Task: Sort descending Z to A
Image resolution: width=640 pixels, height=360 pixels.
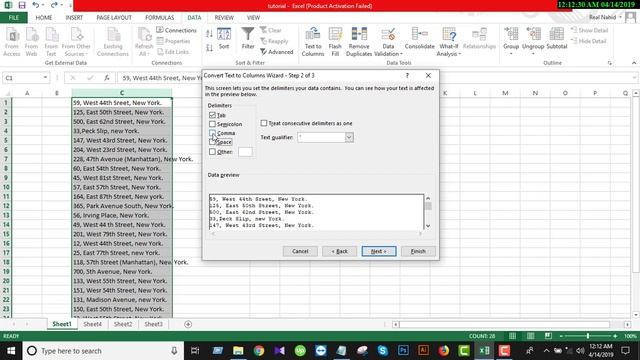Action: [209, 48]
